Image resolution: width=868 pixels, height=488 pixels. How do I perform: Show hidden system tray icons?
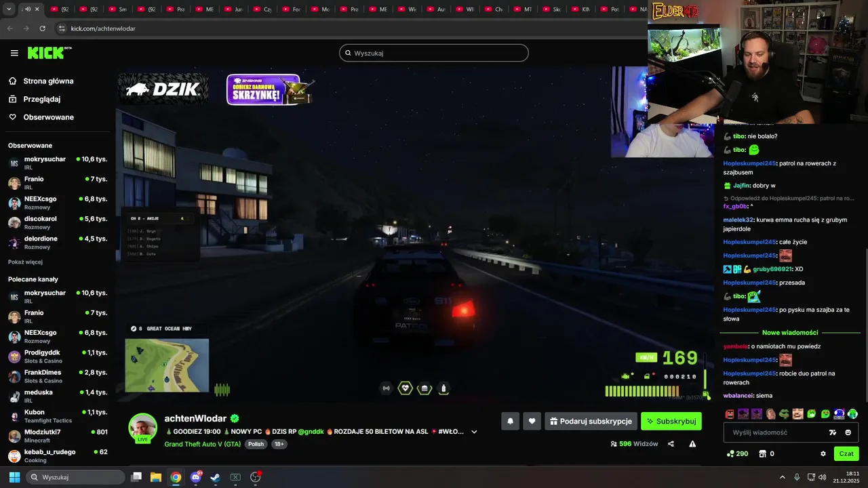pyautogui.click(x=782, y=477)
